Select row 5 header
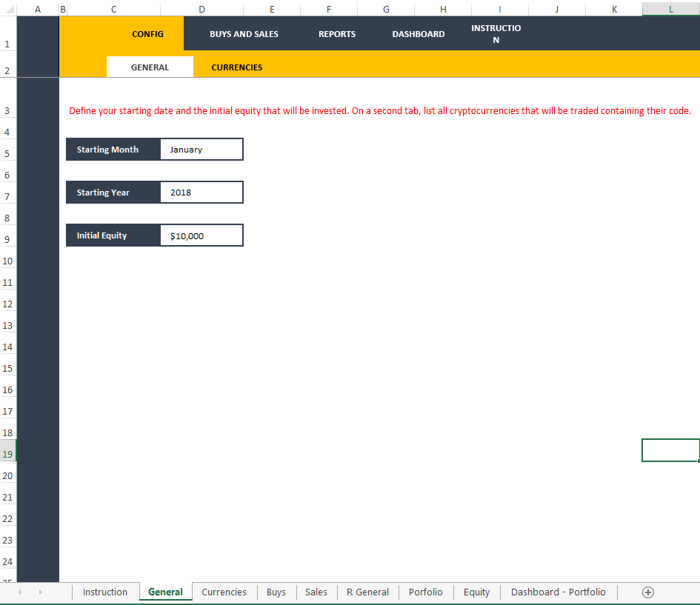This screenshot has width=700, height=605. [x=8, y=150]
